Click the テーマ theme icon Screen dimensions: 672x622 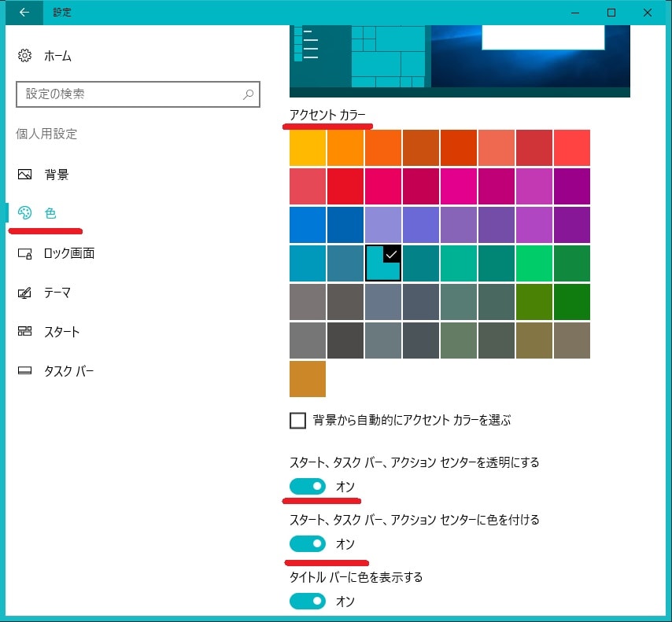(x=25, y=293)
